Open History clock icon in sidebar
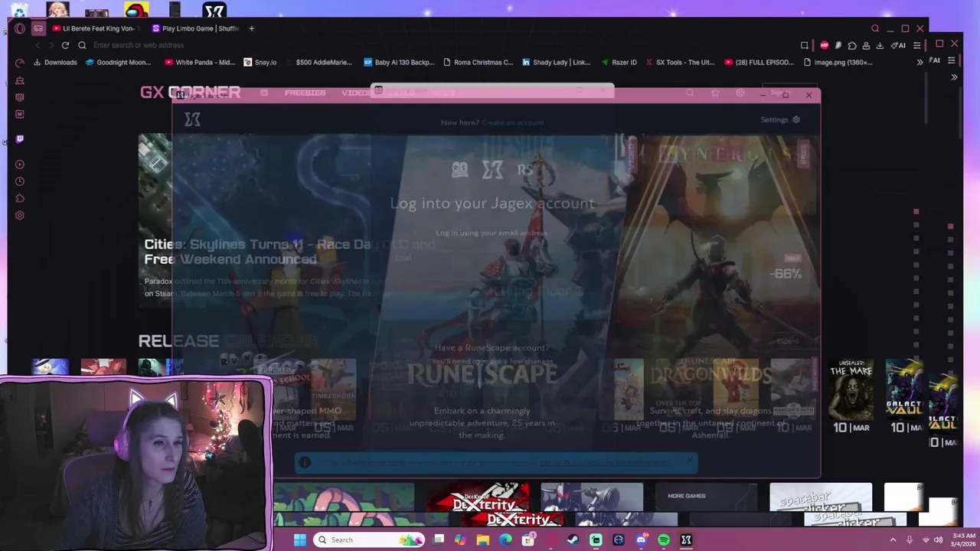 [x=20, y=181]
